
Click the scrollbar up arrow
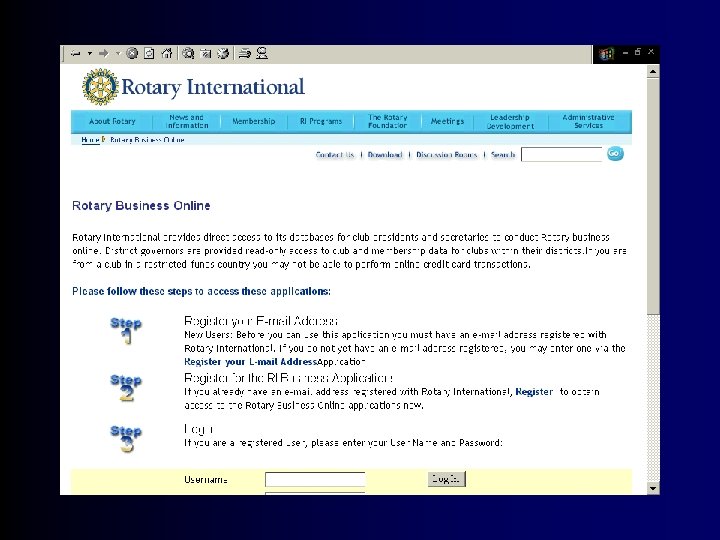tap(653, 72)
